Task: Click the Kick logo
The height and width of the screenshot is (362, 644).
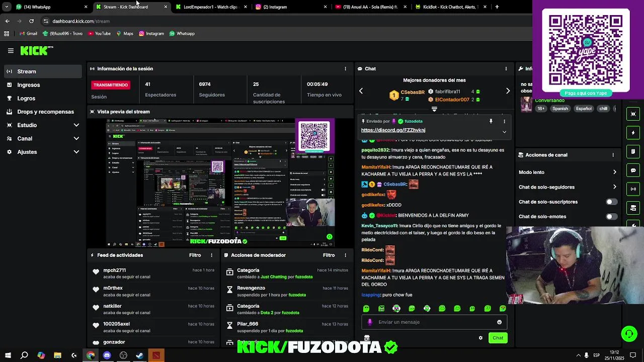Action: (36, 50)
